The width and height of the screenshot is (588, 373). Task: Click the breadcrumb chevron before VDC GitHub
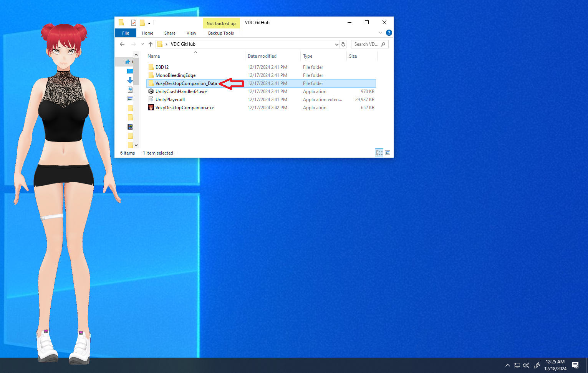pyautogui.click(x=166, y=44)
